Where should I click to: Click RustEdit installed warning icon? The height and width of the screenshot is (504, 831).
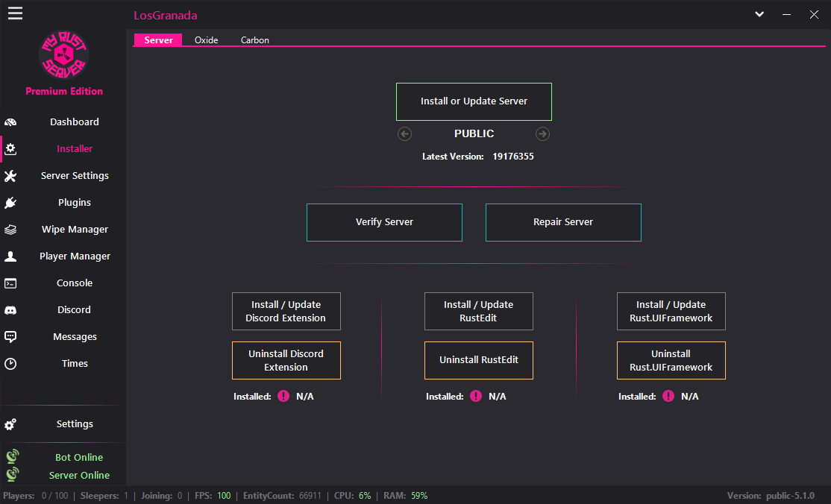click(x=476, y=396)
